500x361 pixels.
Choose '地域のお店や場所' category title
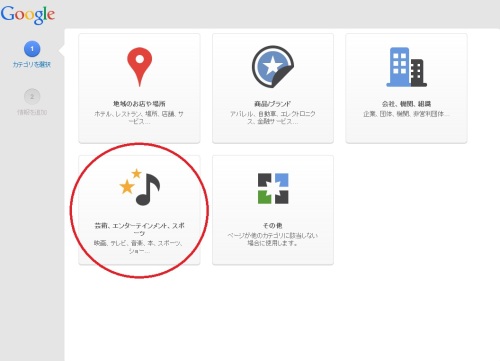[139, 104]
